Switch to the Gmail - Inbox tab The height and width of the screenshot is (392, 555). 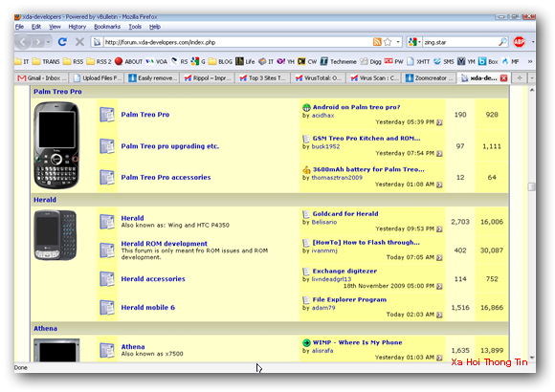(41, 78)
